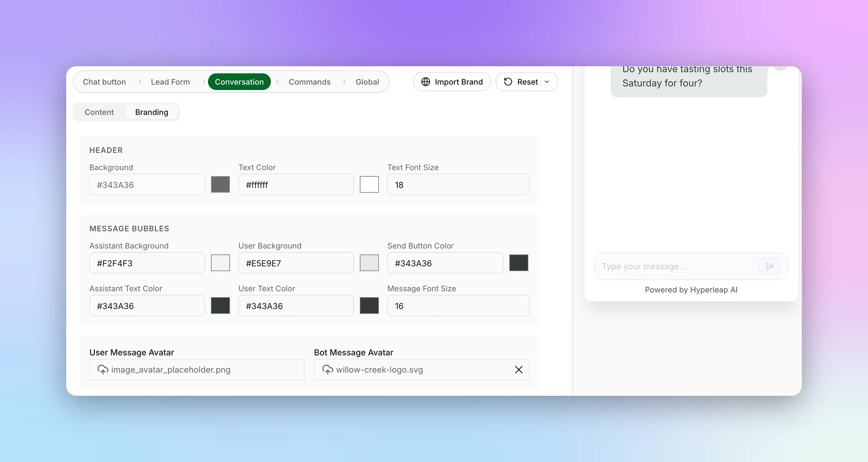
Task: Click the Send Button Color hex field
Action: point(445,263)
